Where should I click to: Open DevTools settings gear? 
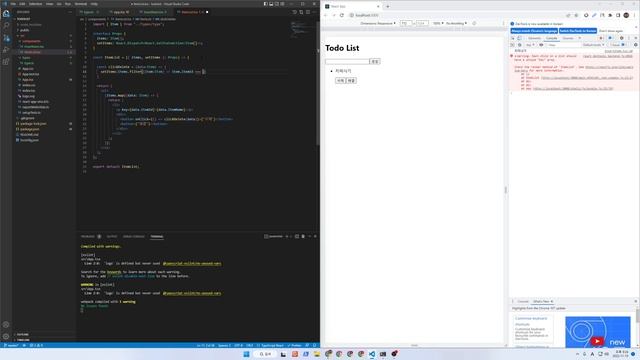click(622, 38)
